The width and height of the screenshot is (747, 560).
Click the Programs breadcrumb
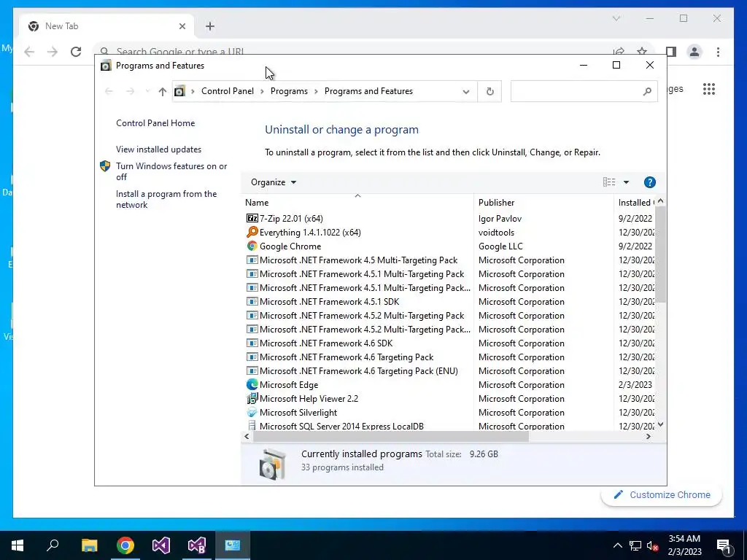coord(289,91)
